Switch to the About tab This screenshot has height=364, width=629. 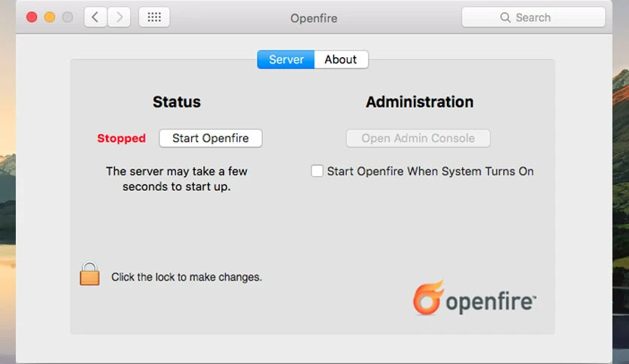tap(341, 59)
